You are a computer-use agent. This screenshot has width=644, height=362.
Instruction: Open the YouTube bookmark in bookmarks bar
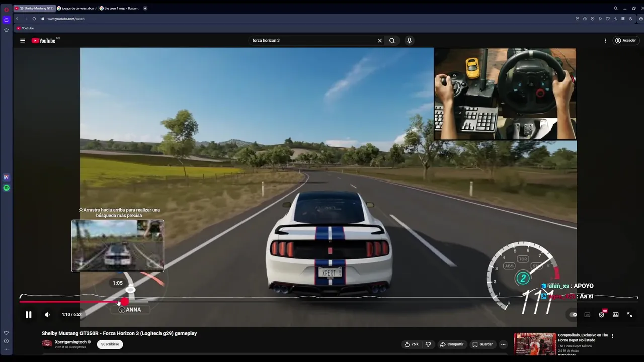click(25, 28)
